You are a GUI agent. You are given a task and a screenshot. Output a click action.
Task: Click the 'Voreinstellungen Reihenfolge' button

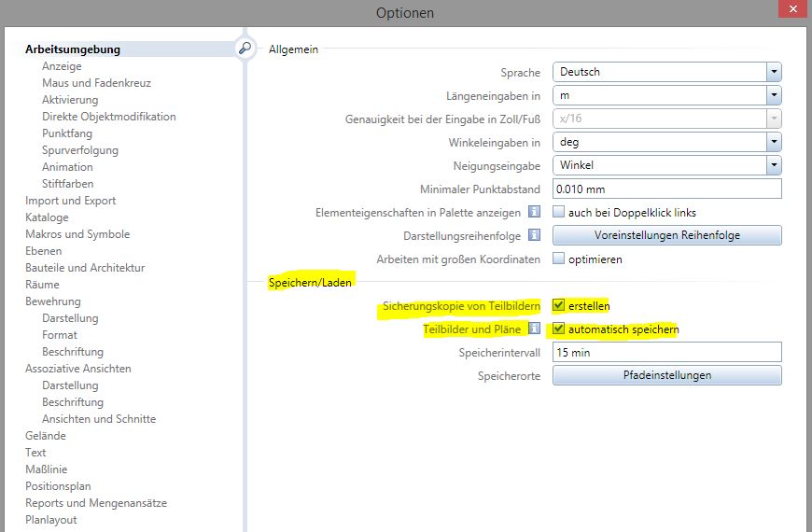(666, 235)
